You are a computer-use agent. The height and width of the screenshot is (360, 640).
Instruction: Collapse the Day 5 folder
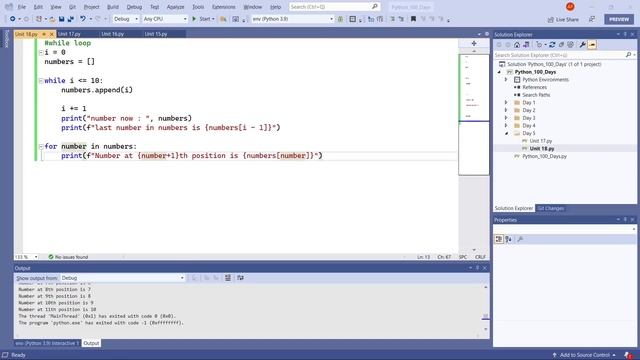pyautogui.click(x=506, y=133)
